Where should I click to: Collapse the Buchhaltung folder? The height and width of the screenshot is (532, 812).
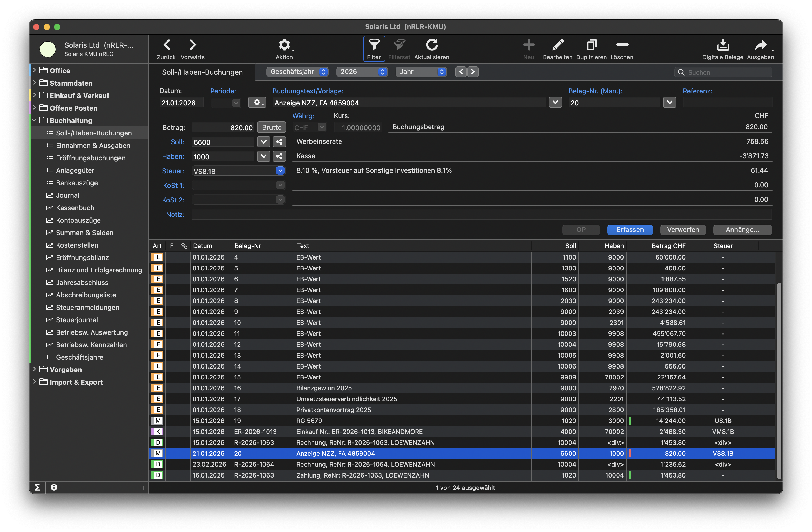click(35, 120)
